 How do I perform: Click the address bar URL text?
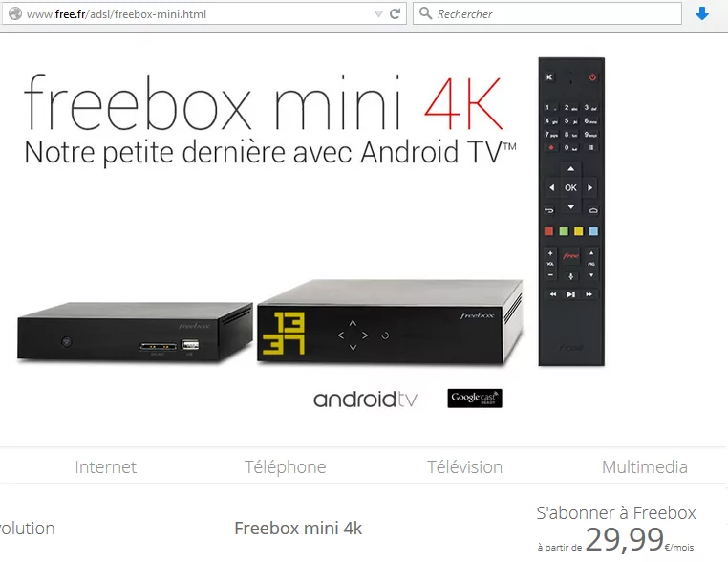pyautogui.click(x=117, y=14)
